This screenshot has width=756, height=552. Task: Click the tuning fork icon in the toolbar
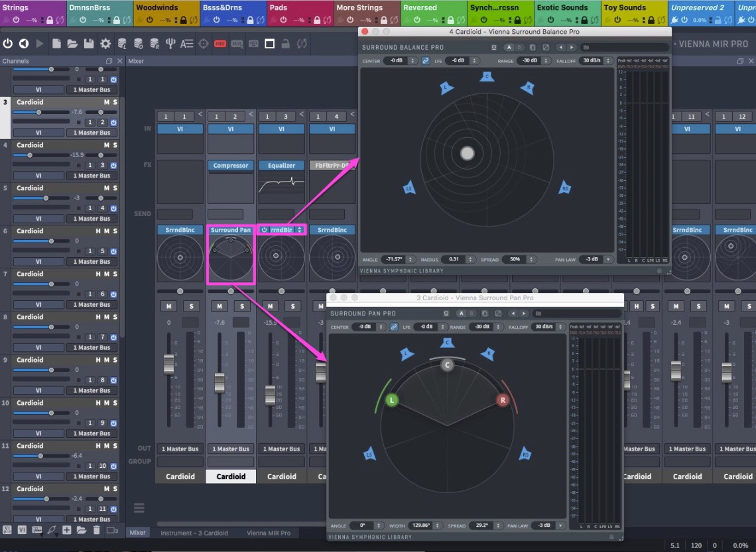pyautogui.click(x=170, y=44)
